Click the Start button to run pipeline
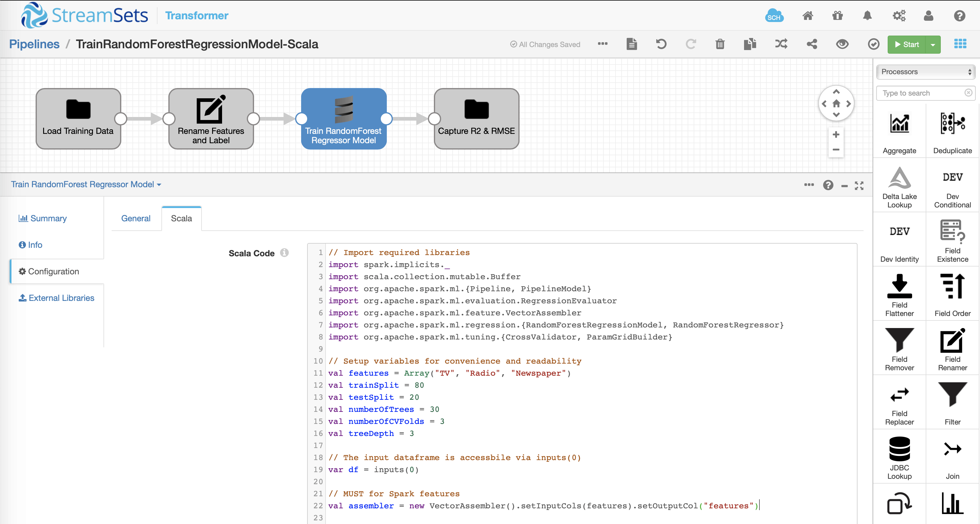The width and height of the screenshot is (980, 524). click(907, 44)
